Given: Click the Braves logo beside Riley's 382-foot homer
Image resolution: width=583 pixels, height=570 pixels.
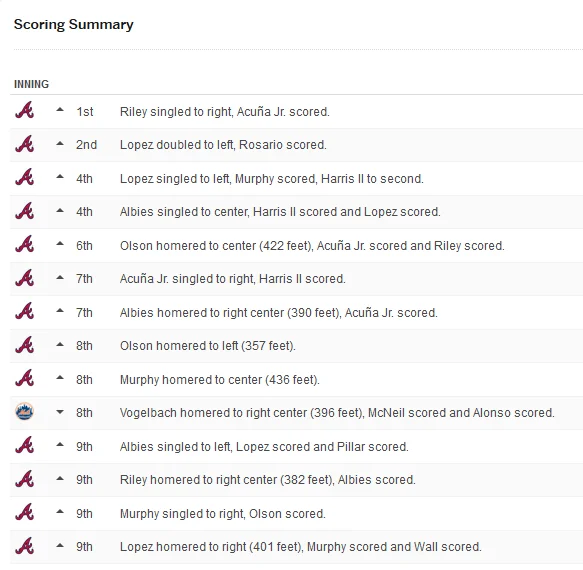Looking at the screenshot, I should [25, 479].
